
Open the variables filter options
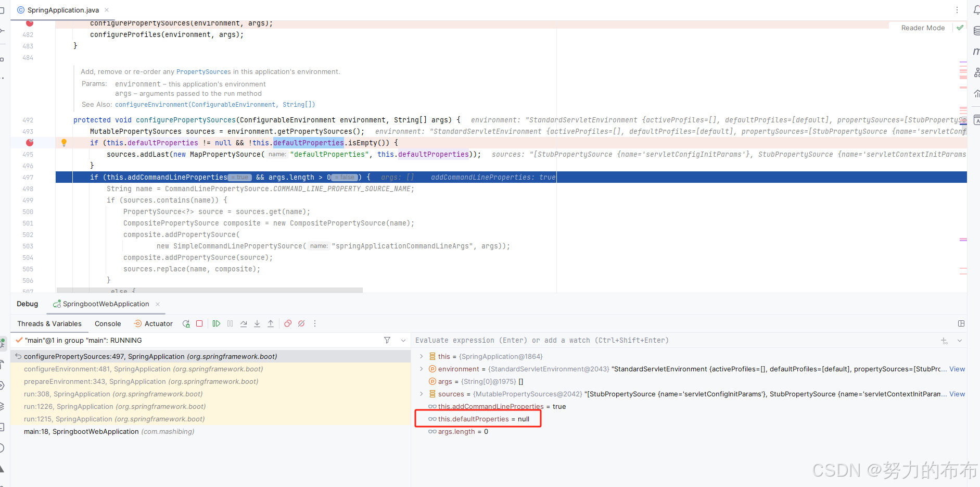pyautogui.click(x=387, y=340)
